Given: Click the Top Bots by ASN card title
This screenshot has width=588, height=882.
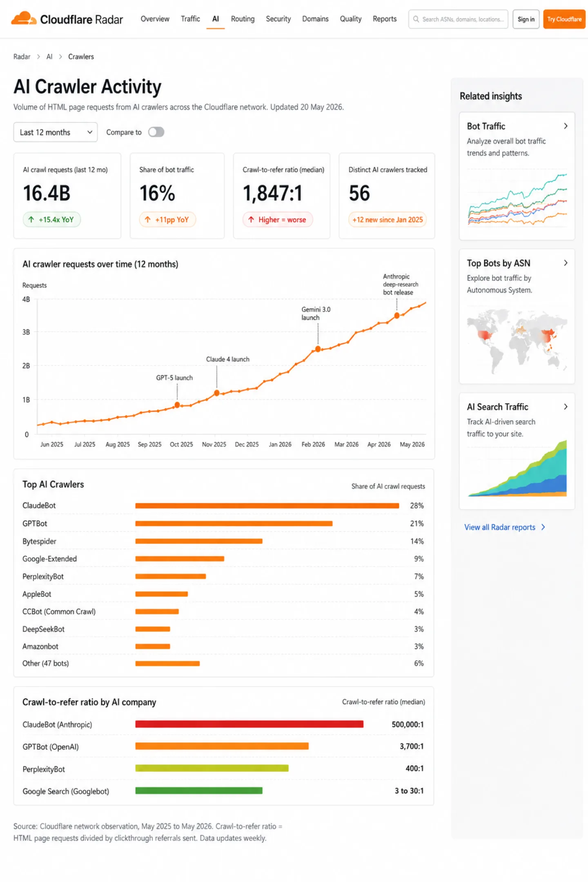Looking at the screenshot, I should pos(499,263).
